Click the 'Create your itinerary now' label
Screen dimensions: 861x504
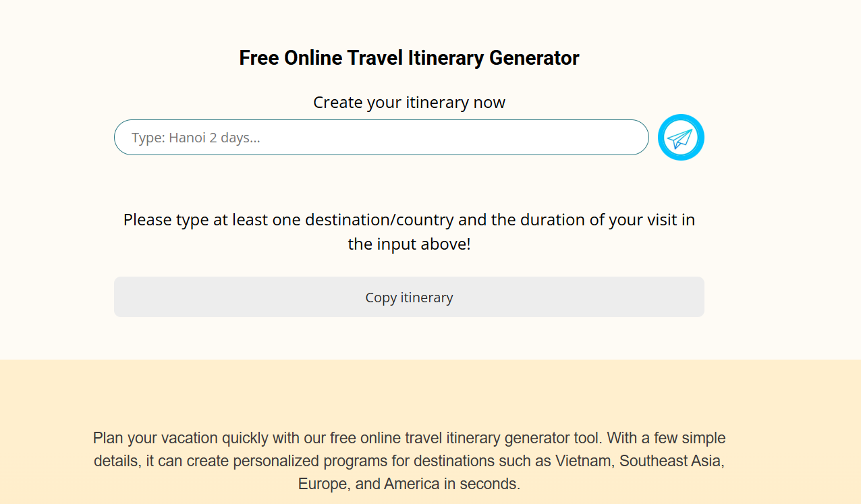pos(409,103)
